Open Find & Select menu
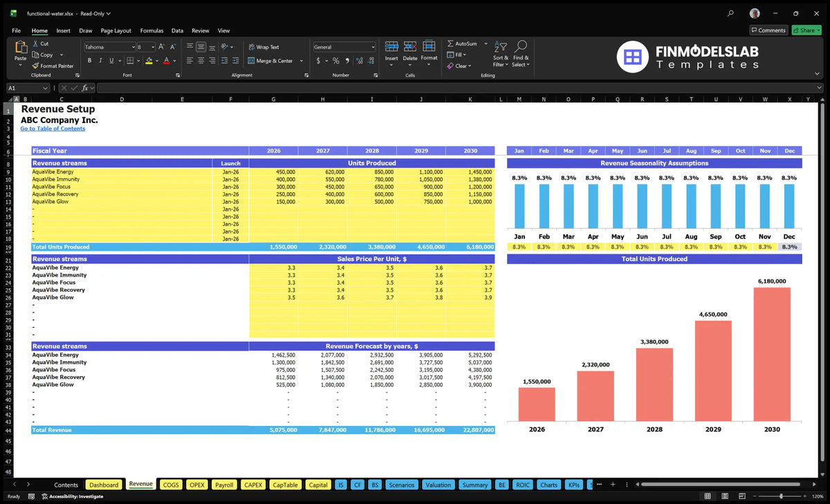Viewport: 830px width, 504px height. coord(521,54)
